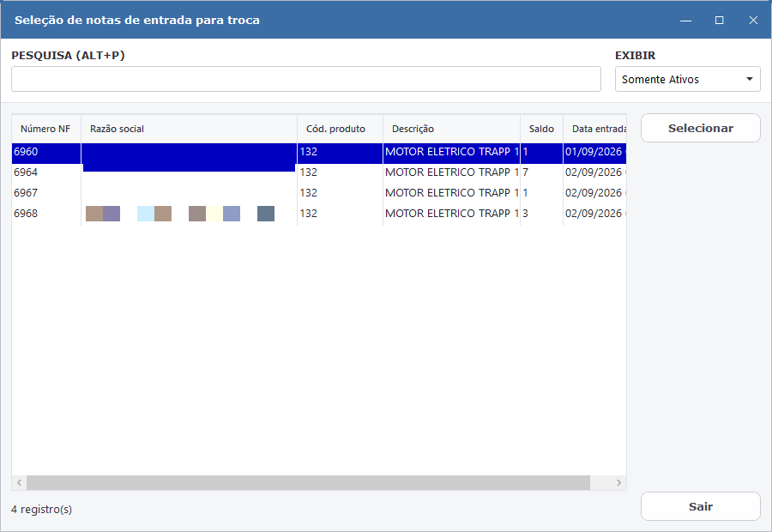The height and width of the screenshot is (532, 772).
Task: Select the row with NF number 6967
Action: pos(318,193)
